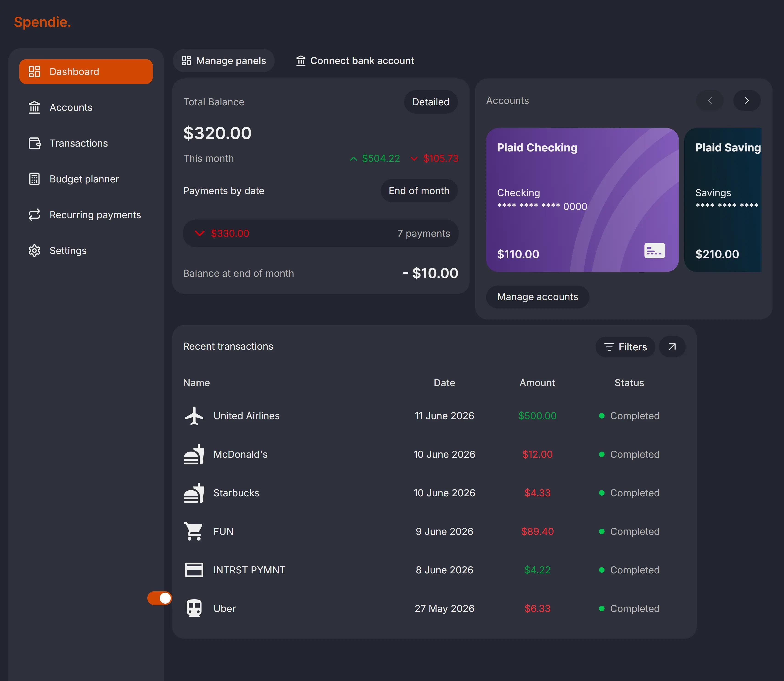Image resolution: width=784 pixels, height=681 pixels.
Task: Click the credit card icon for INTRST PYMNT
Action: click(194, 570)
